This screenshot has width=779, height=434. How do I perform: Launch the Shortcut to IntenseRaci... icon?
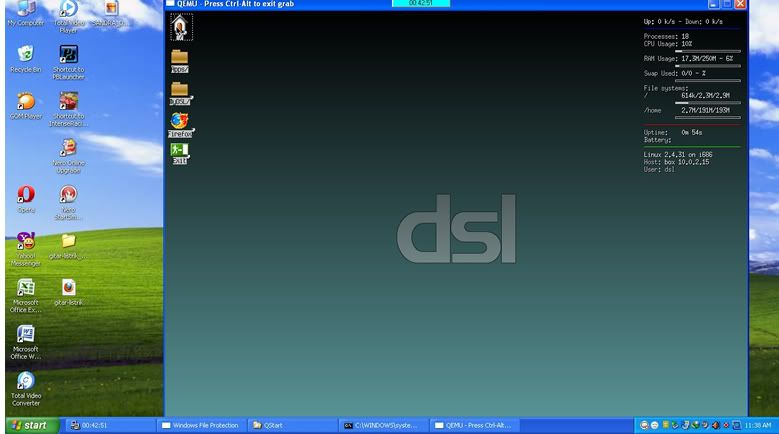click(x=69, y=109)
